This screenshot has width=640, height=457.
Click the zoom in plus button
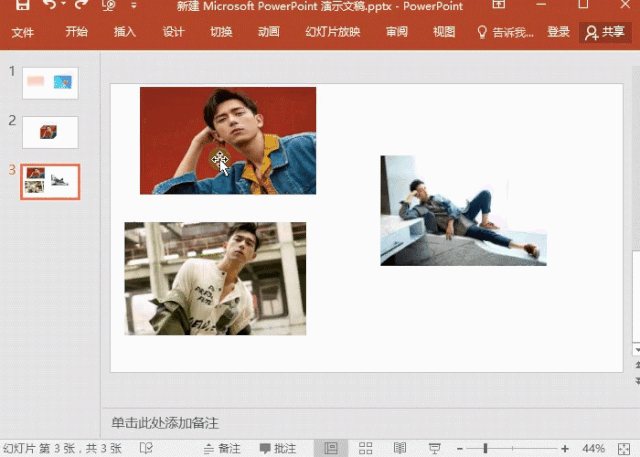565,449
